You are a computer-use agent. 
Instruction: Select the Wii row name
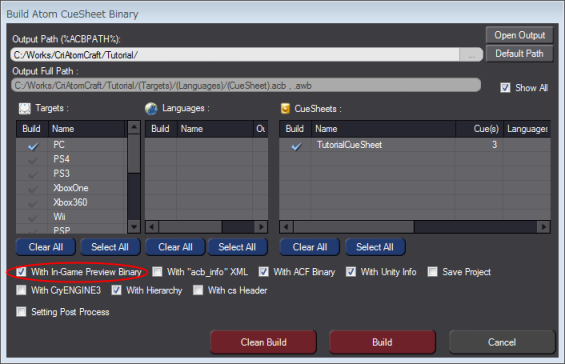click(59, 217)
